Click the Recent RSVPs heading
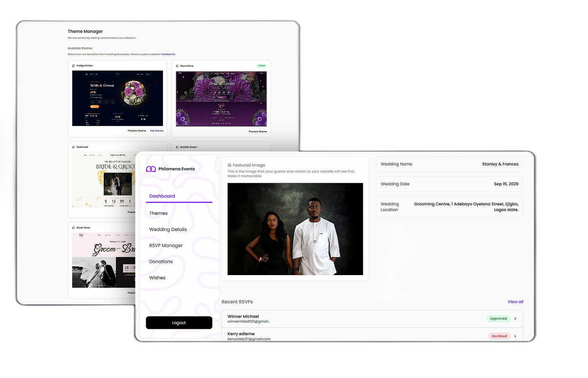Viewport: 588px width, 378px height. pos(237,302)
